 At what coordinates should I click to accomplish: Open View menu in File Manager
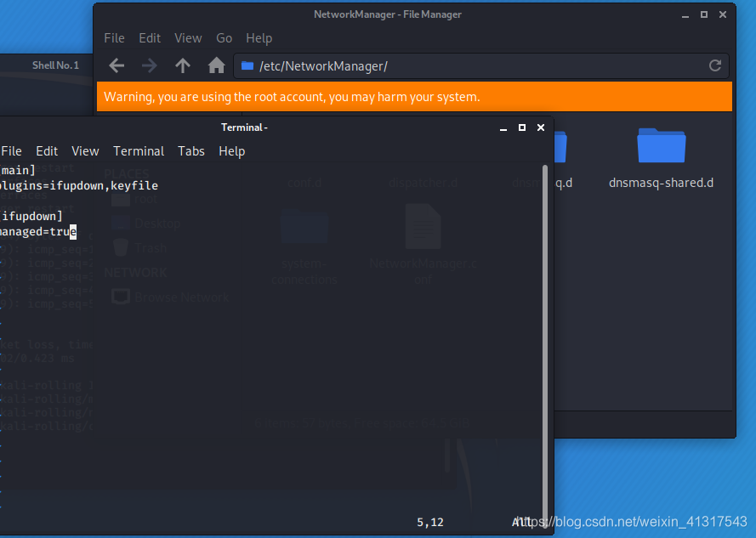point(188,38)
